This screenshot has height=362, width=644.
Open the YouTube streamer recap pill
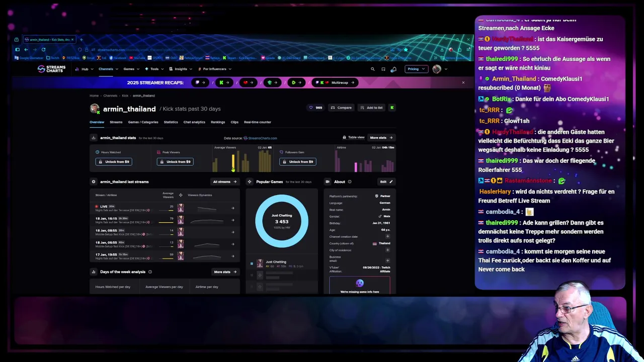pos(249,82)
